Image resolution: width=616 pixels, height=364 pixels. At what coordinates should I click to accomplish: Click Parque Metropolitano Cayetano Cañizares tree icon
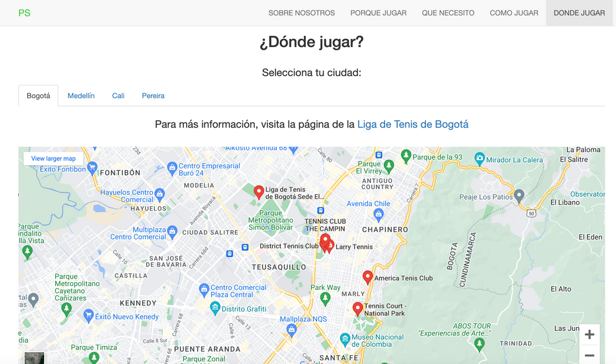pos(67,310)
